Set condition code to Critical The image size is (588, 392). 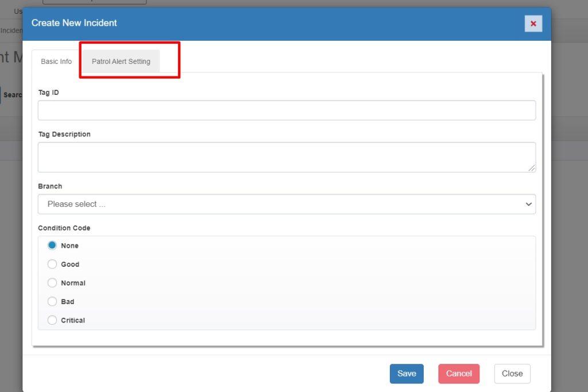point(52,320)
